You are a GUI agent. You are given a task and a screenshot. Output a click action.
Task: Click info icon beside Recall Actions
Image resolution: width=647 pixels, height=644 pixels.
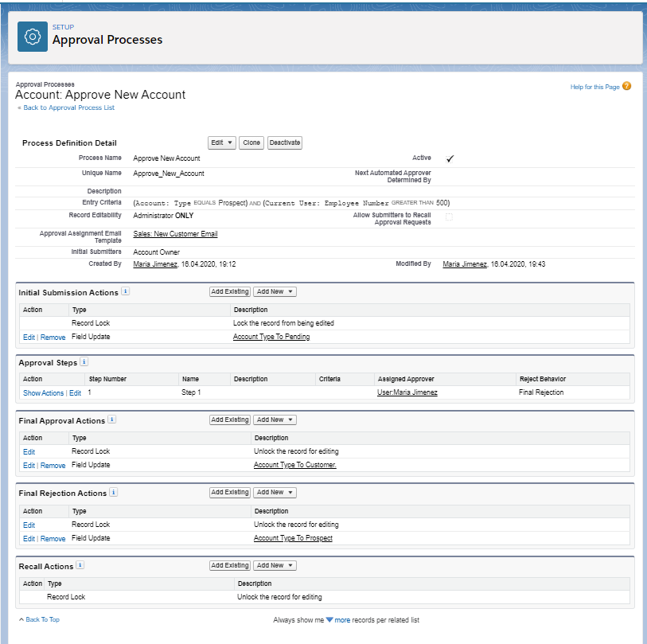click(80, 565)
